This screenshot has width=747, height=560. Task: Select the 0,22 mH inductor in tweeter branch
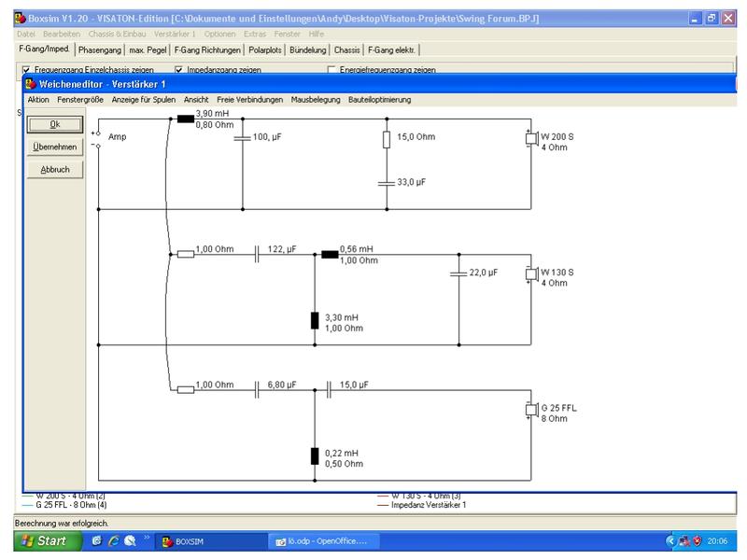point(315,456)
